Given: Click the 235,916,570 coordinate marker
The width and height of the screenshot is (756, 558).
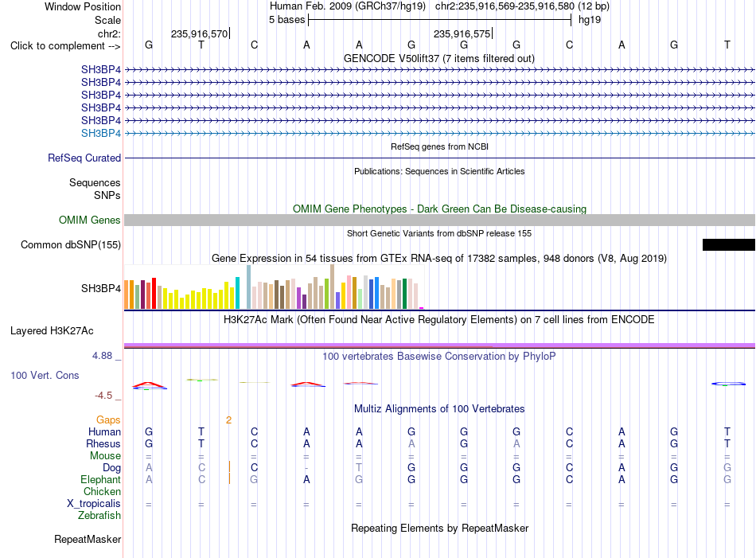Looking at the screenshot, I should (x=199, y=33).
